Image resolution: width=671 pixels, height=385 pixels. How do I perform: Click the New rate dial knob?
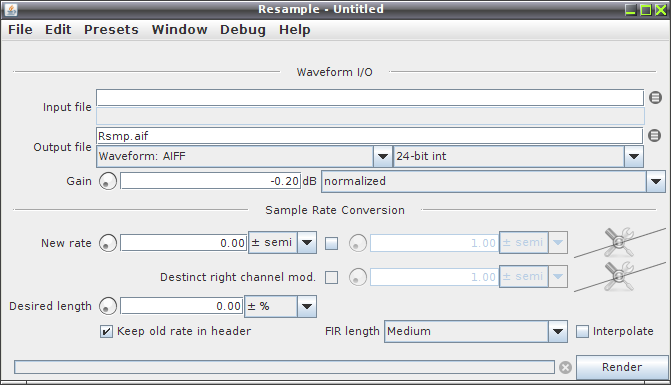pyautogui.click(x=108, y=243)
